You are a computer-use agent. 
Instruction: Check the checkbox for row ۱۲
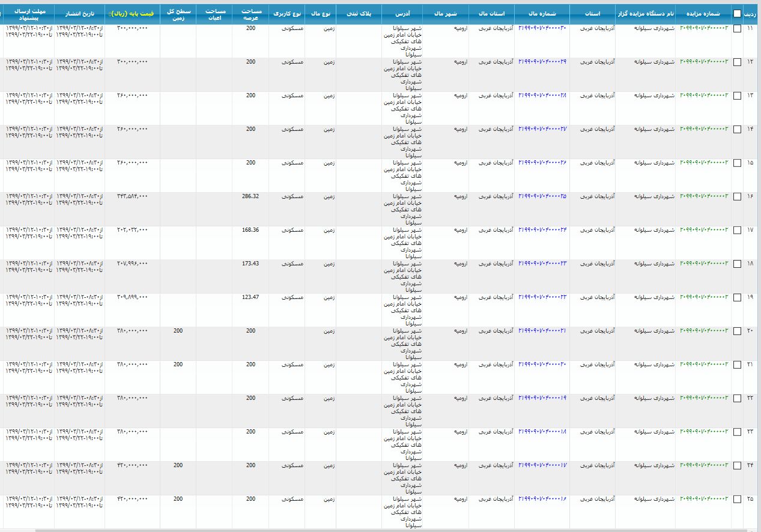tap(737, 62)
